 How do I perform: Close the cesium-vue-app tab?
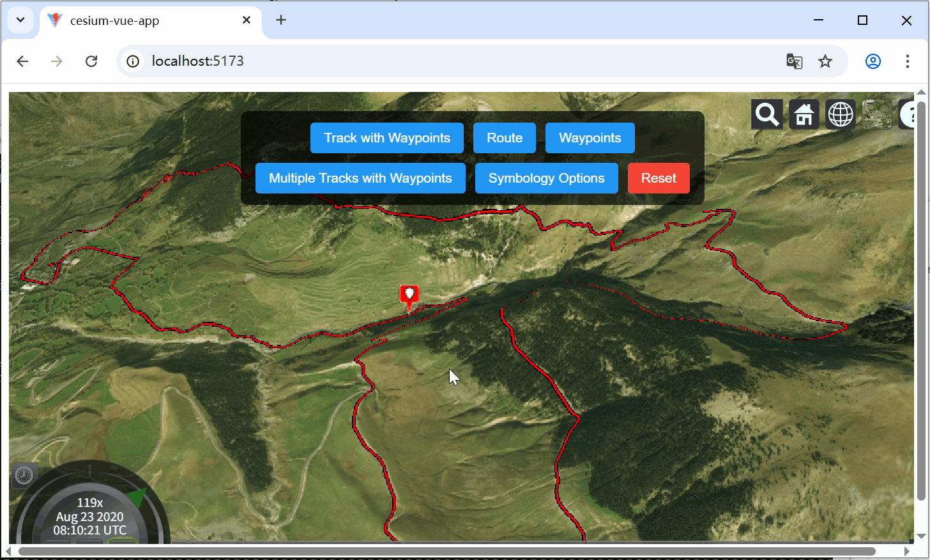coord(247,20)
